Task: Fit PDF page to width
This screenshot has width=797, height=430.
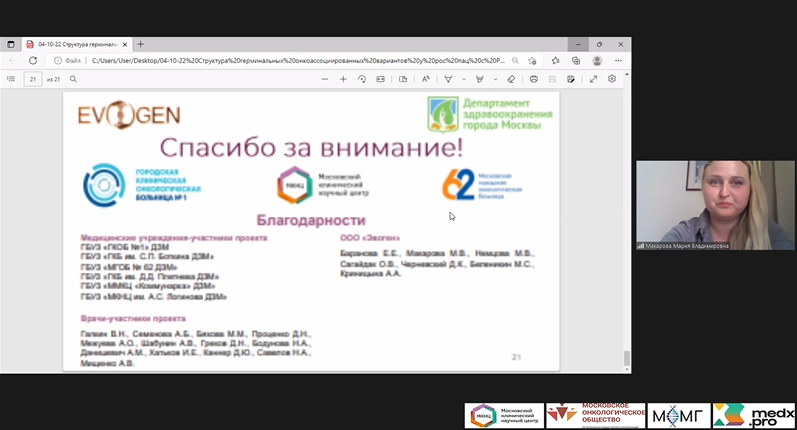Action: (380, 79)
